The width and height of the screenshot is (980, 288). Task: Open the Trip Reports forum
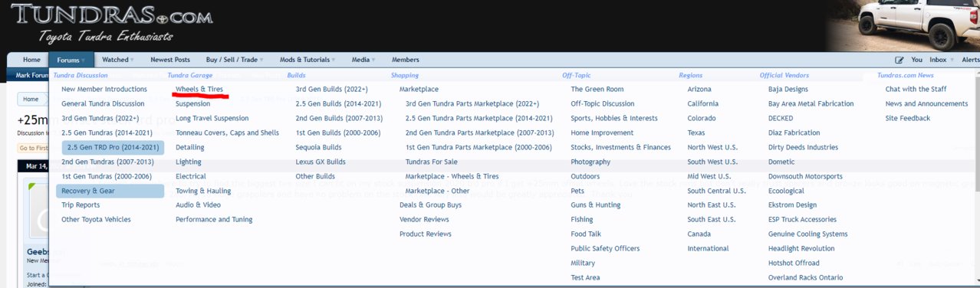click(81, 205)
